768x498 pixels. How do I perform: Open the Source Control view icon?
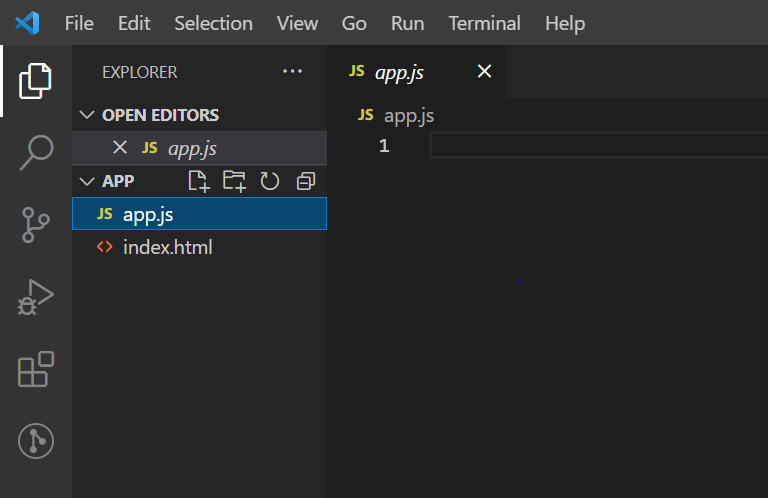[36, 225]
